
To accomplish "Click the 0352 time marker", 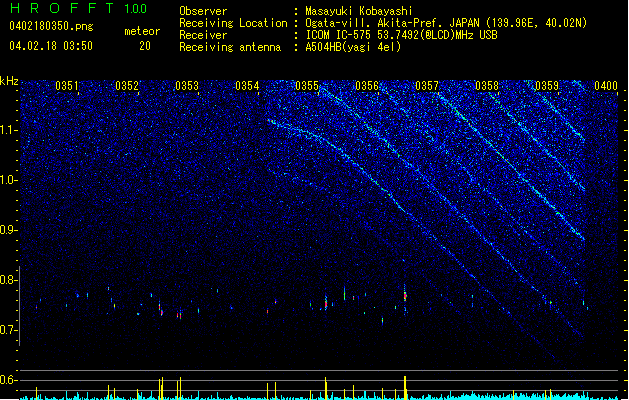I will [x=127, y=86].
